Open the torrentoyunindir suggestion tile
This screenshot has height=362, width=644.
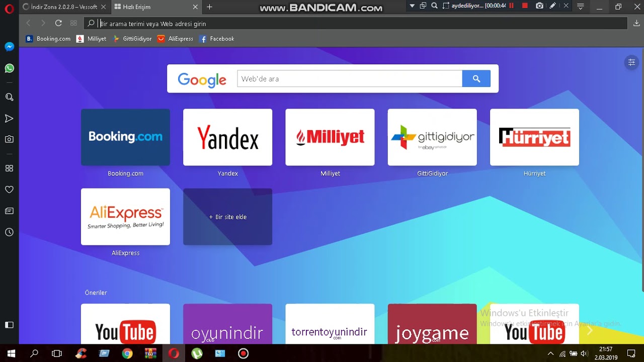point(330,324)
